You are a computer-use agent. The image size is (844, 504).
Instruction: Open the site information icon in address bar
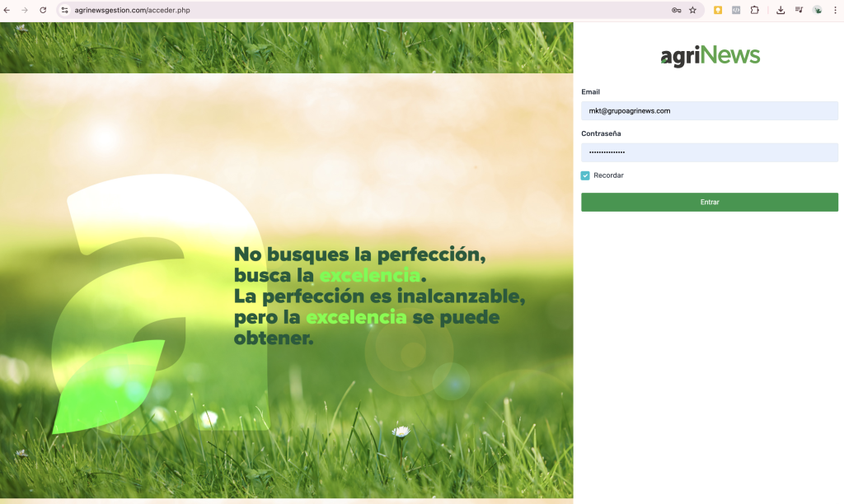[x=64, y=10]
